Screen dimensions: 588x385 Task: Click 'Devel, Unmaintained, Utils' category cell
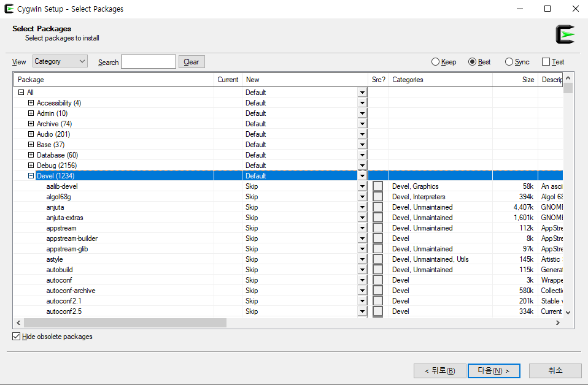tap(430, 259)
